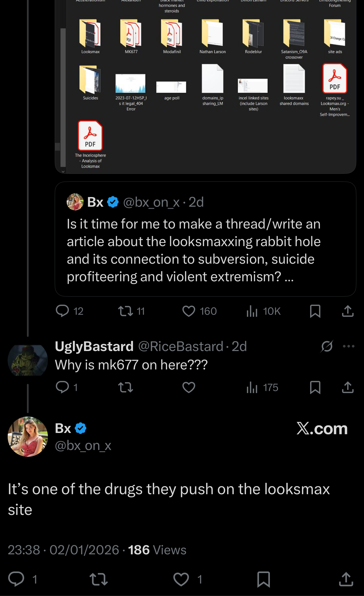Open the Suicides folder in the screenshot
364x596 pixels.
click(x=90, y=80)
